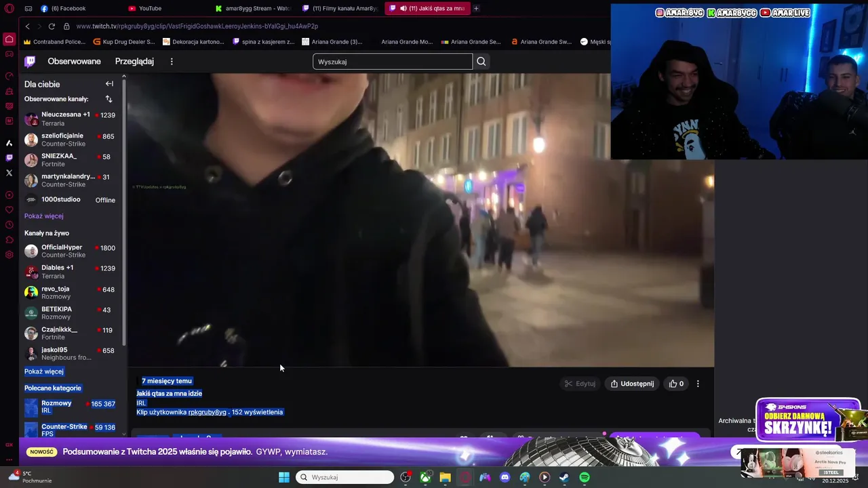Viewport: 868px width, 488px height.
Task: Open the BETEKIPA live channel
Action: (x=70, y=313)
